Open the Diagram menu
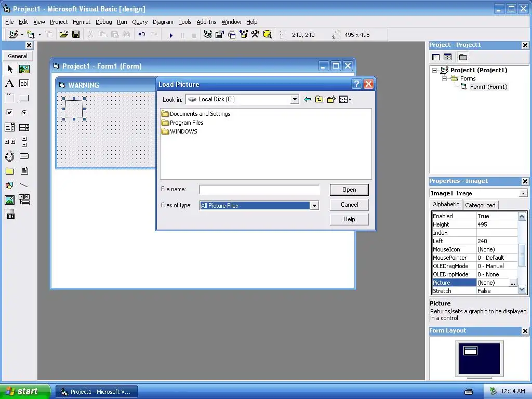532x399 pixels. pos(163,22)
